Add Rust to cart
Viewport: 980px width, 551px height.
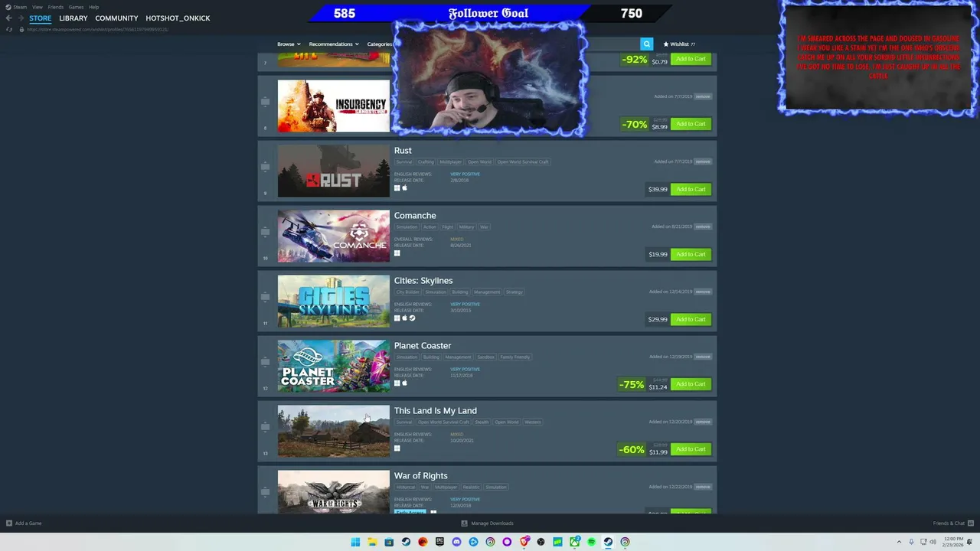coord(691,189)
